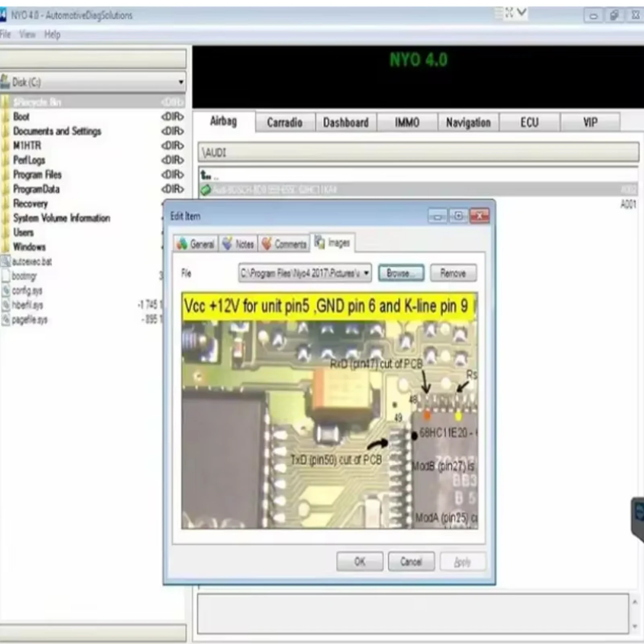Switch to the IMMO tab
The image size is (644, 644).
[x=407, y=122]
